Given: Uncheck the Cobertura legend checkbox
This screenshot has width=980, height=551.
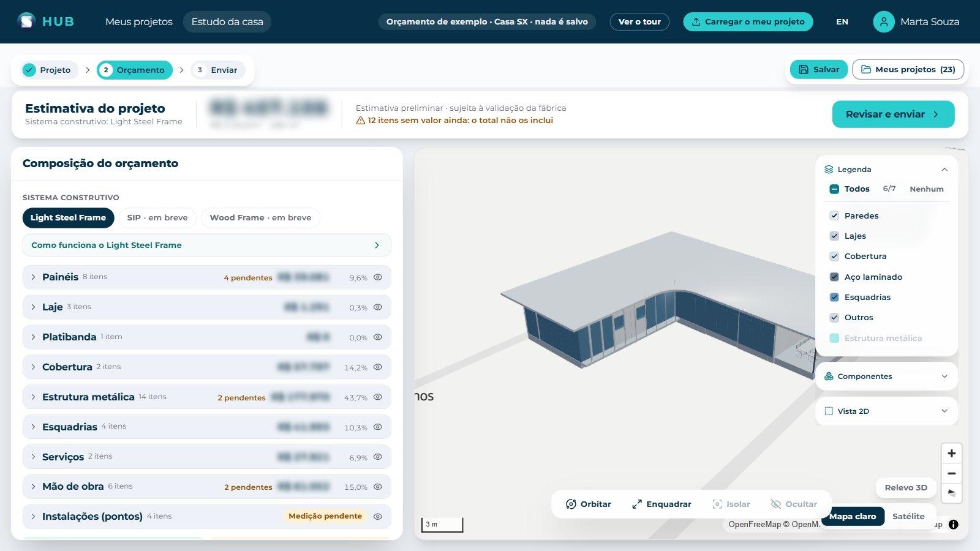Looking at the screenshot, I should click(x=834, y=256).
